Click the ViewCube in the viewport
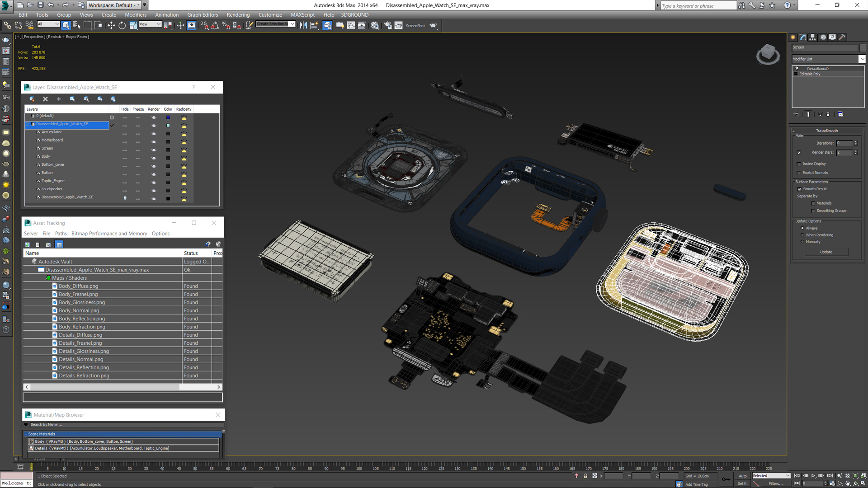 click(768, 54)
